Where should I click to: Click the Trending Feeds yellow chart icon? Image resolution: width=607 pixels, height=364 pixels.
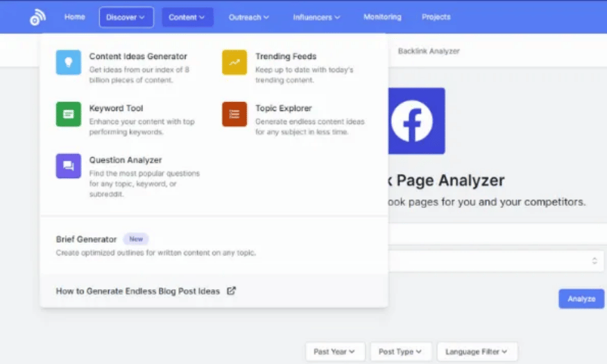(x=234, y=62)
